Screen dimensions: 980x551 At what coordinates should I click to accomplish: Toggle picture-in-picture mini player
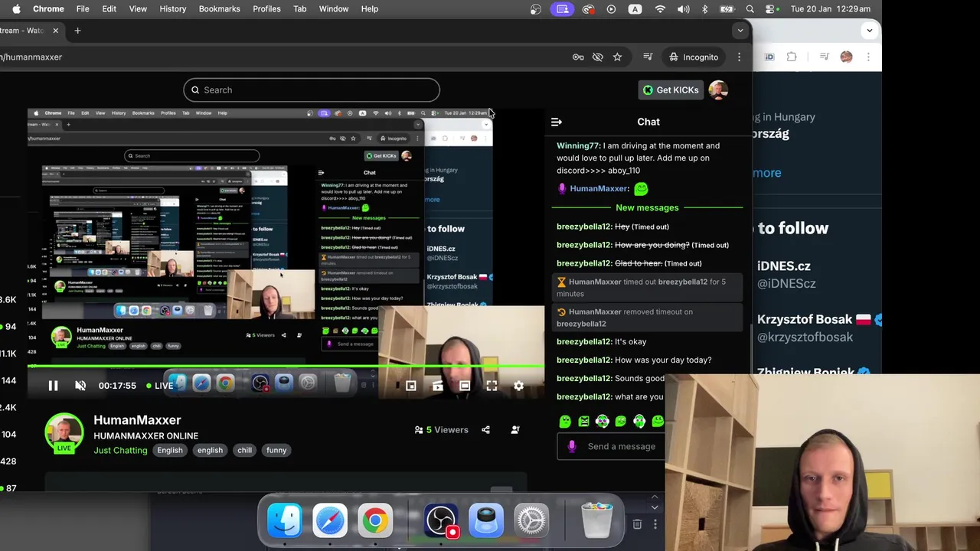411,386
